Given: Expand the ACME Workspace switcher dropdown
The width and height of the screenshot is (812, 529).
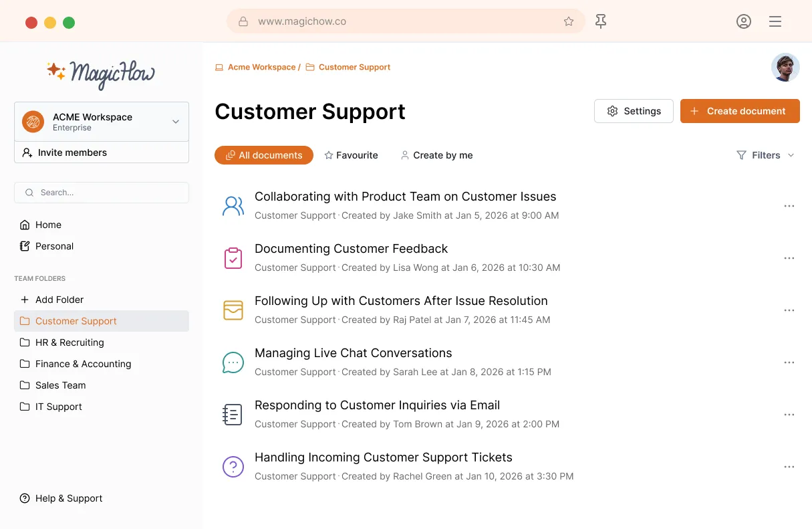Looking at the screenshot, I should [175, 122].
